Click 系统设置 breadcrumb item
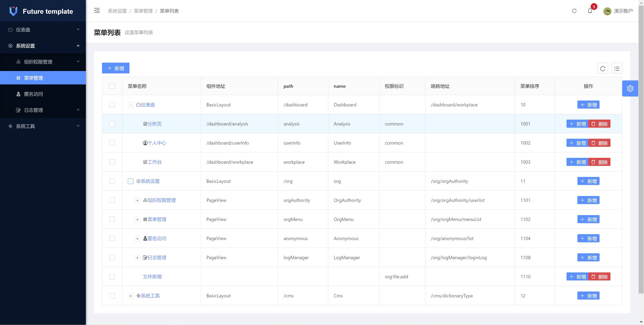This screenshot has width=644, height=325. 117,11
